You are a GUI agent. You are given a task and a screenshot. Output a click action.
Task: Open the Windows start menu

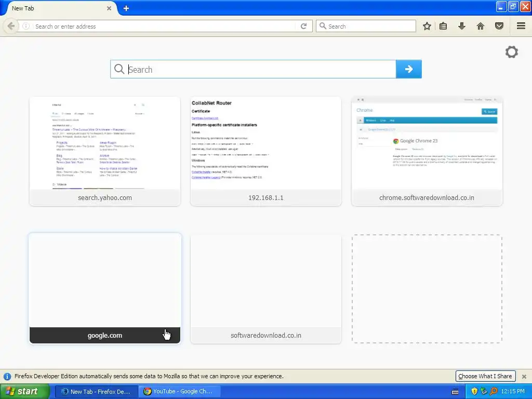24,392
